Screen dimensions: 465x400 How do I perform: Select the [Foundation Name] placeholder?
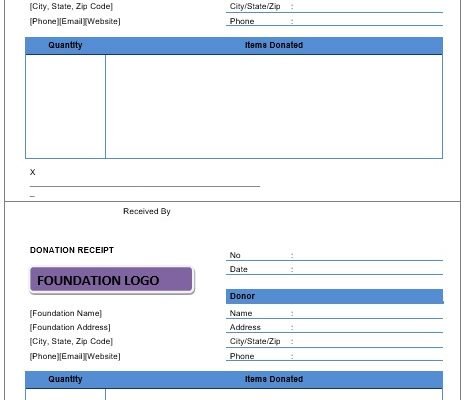point(66,313)
